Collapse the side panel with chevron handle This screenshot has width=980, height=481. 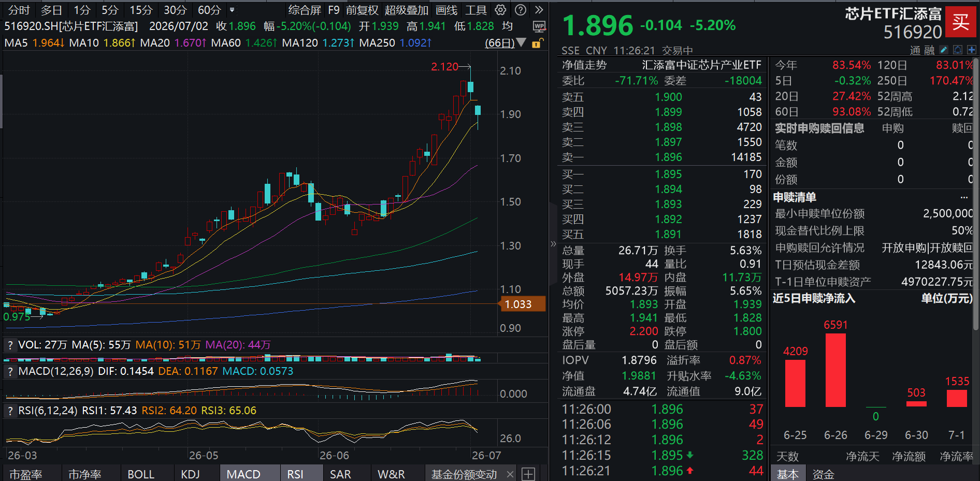553,243
